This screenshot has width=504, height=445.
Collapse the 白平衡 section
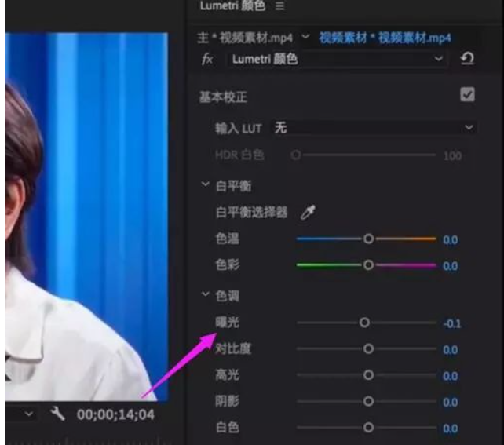(x=205, y=184)
